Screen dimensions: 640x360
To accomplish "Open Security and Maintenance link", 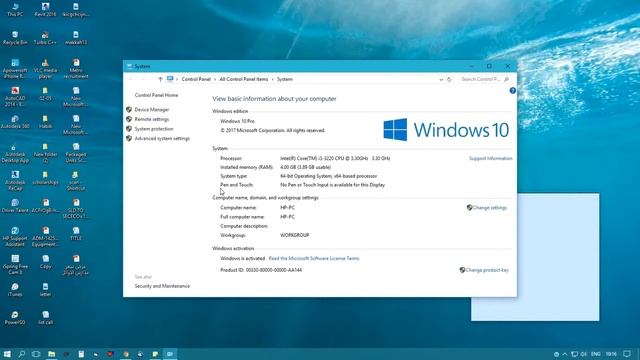I will 162,286.
